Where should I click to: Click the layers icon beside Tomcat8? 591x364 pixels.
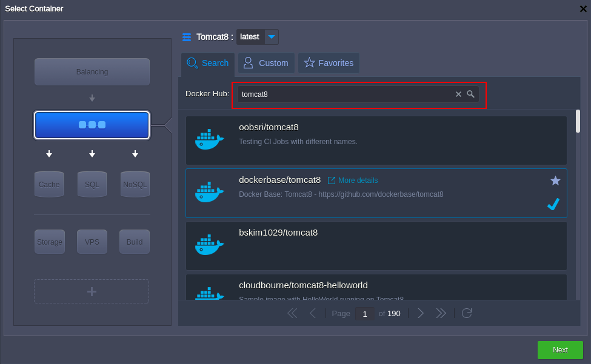(x=187, y=37)
